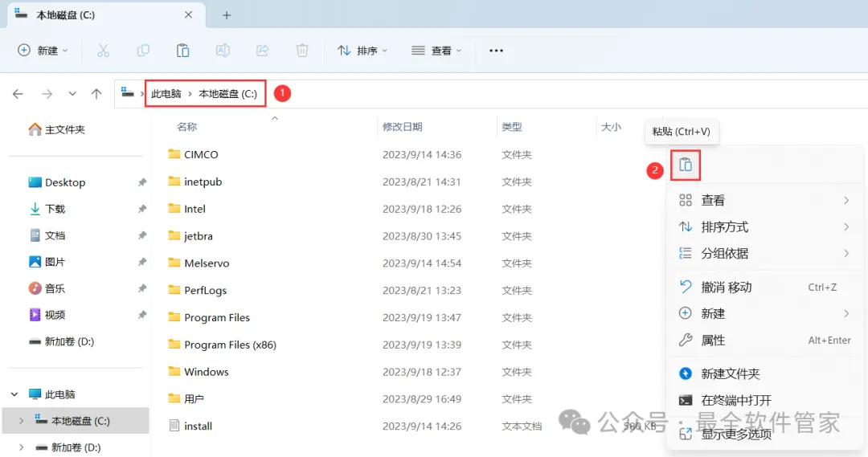
Task: Click the pin icon beside 文档
Action: coord(142,235)
